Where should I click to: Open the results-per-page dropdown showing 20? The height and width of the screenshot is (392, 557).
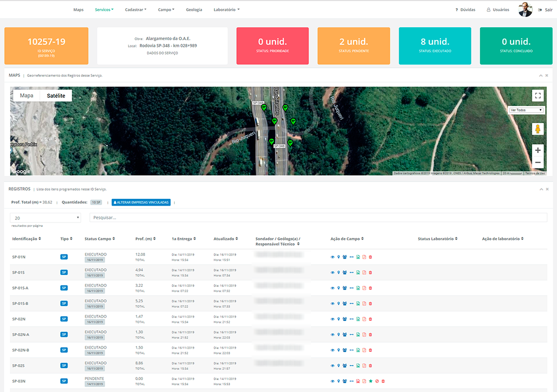45,218
